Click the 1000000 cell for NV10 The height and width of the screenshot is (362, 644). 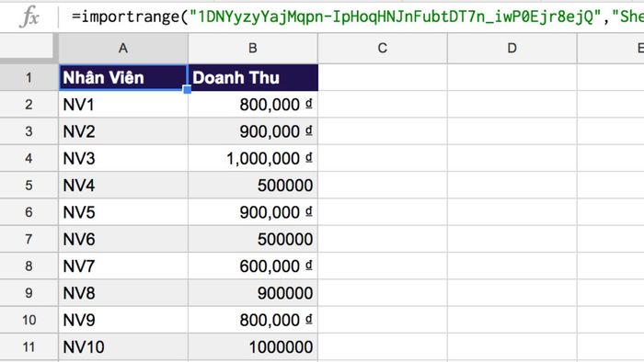pyautogui.click(x=253, y=346)
